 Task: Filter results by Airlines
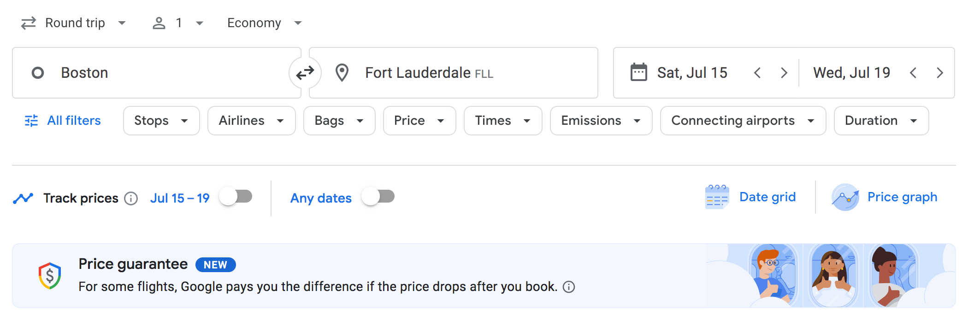(x=251, y=121)
